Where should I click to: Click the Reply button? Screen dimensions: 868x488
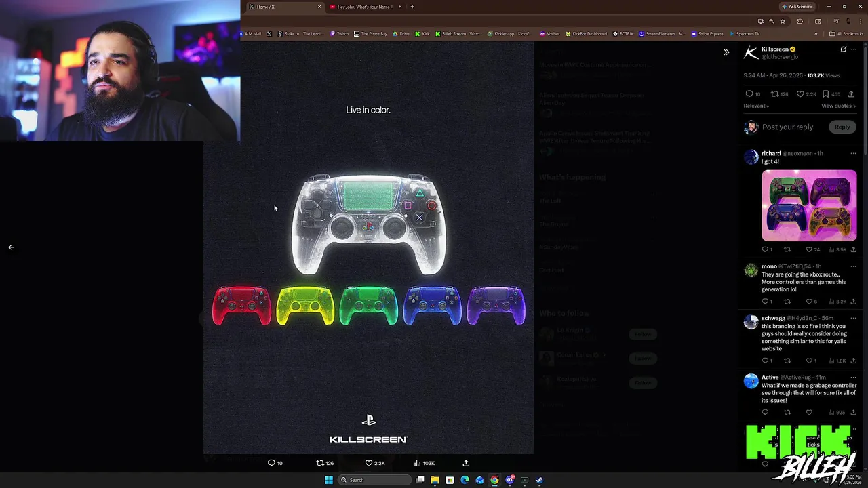click(x=842, y=127)
